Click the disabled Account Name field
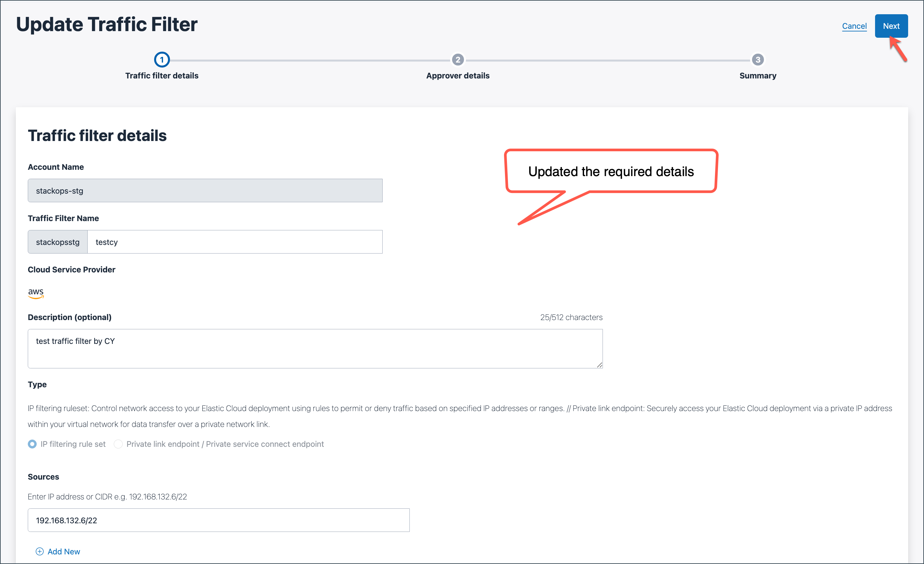Viewport: 924px width, 564px height. (x=205, y=190)
